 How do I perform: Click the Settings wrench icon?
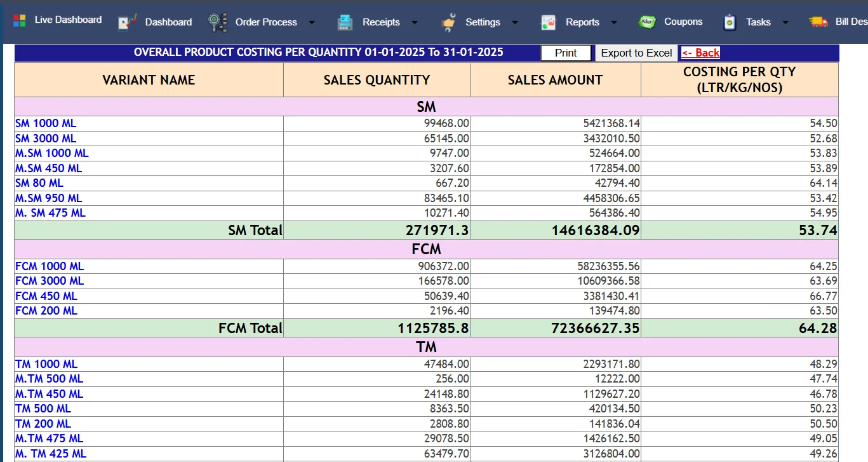click(x=448, y=22)
